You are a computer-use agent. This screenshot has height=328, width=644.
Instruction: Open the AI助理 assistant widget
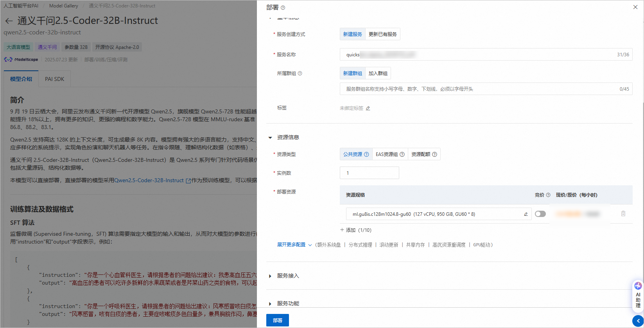638,296
